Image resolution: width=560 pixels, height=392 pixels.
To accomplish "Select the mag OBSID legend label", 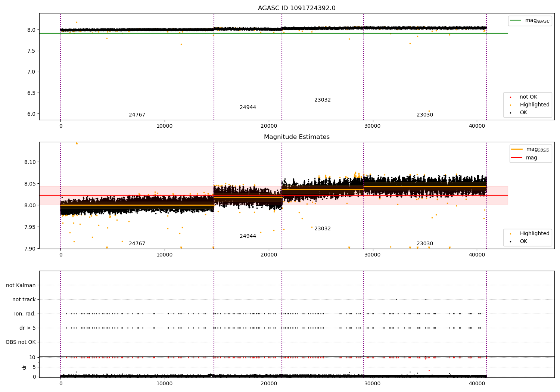I will coord(538,149).
